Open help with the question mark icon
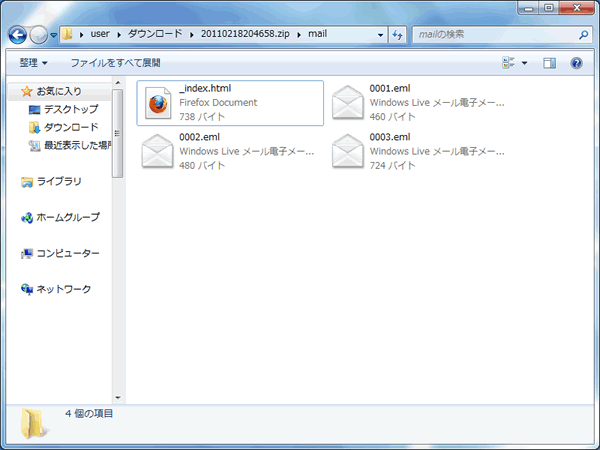 [x=576, y=63]
